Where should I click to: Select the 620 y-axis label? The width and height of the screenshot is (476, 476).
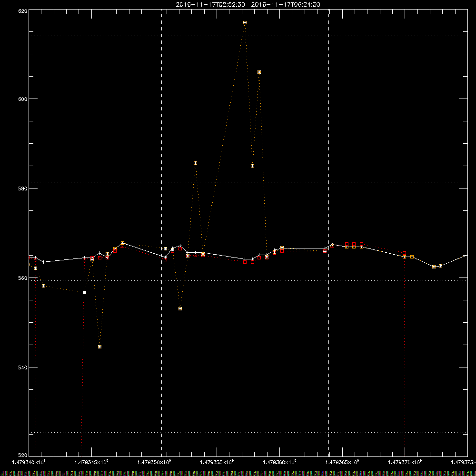[x=23, y=10]
